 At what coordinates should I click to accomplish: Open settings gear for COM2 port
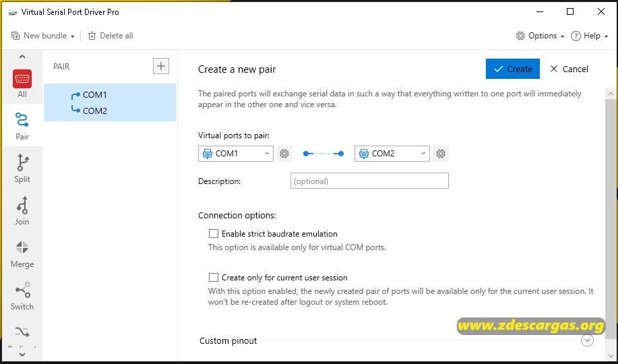coord(441,154)
